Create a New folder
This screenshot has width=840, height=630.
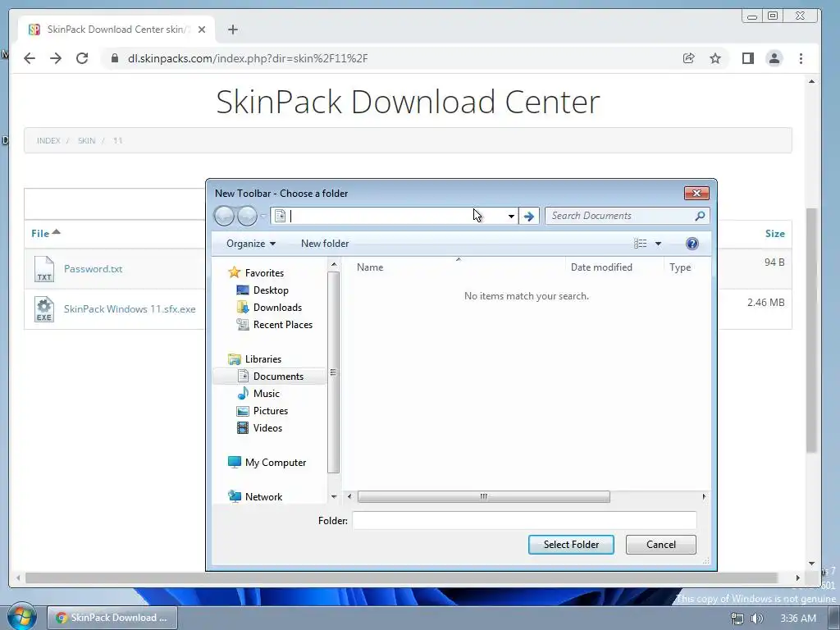[x=325, y=244]
